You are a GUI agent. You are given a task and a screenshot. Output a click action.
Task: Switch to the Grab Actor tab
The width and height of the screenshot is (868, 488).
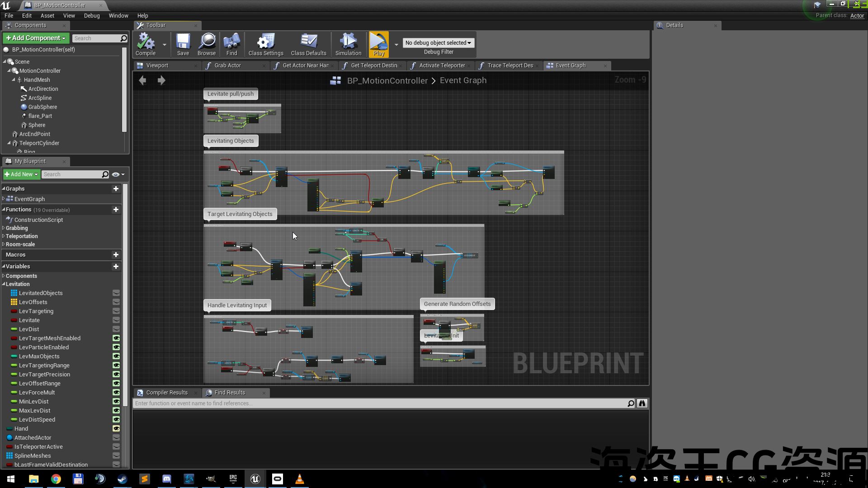[227, 66]
